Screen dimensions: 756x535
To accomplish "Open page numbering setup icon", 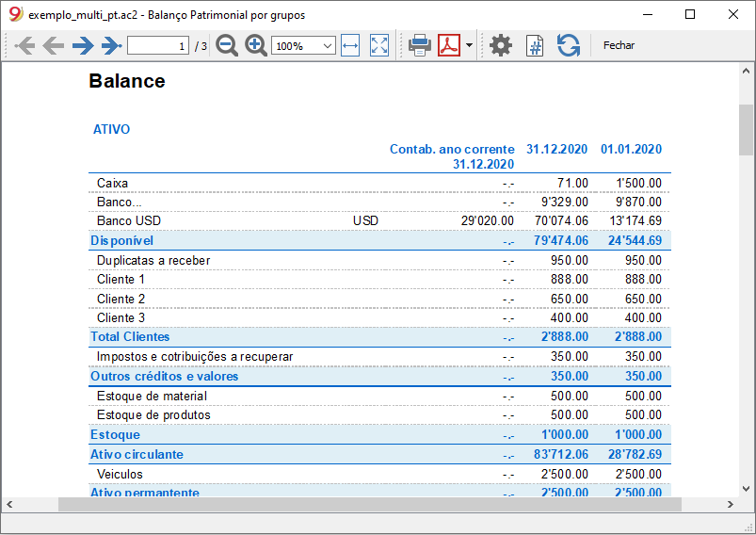I will (x=535, y=46).
